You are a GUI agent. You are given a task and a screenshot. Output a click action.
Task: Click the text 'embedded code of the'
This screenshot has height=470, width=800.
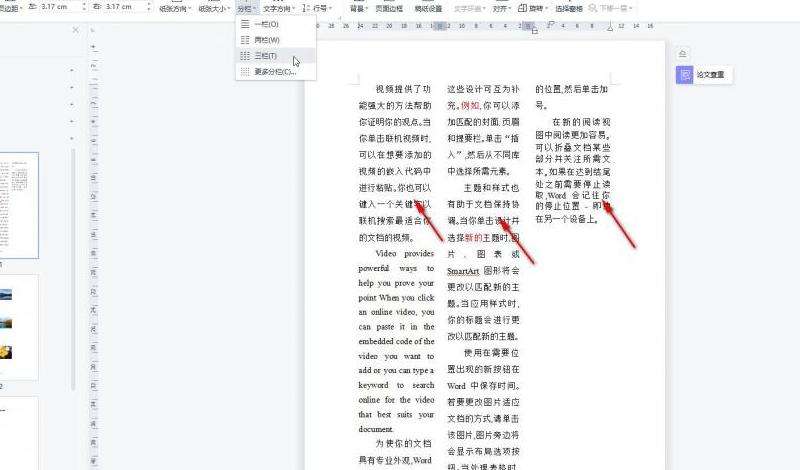396,341
